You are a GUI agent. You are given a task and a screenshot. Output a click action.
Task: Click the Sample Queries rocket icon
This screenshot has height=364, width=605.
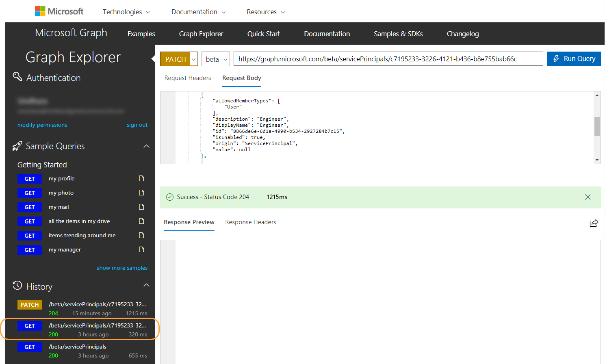[x=17, y=146]
